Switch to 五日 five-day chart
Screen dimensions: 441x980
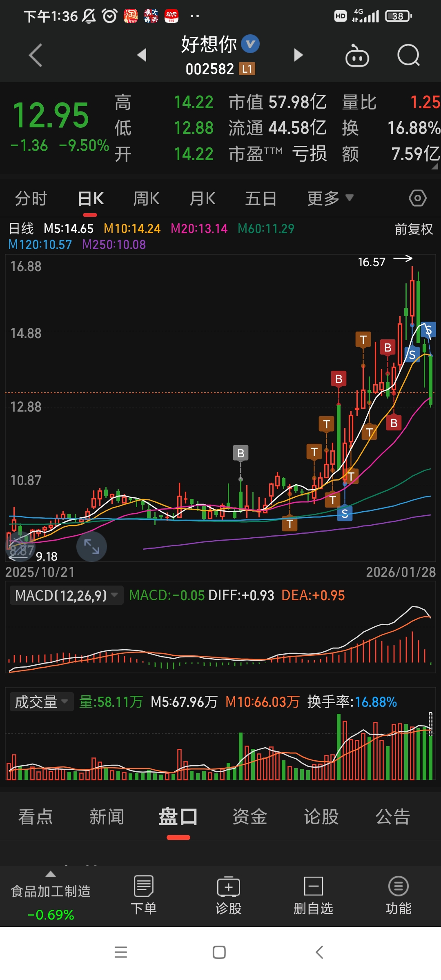pyautogui.click(x=261, y=199)
